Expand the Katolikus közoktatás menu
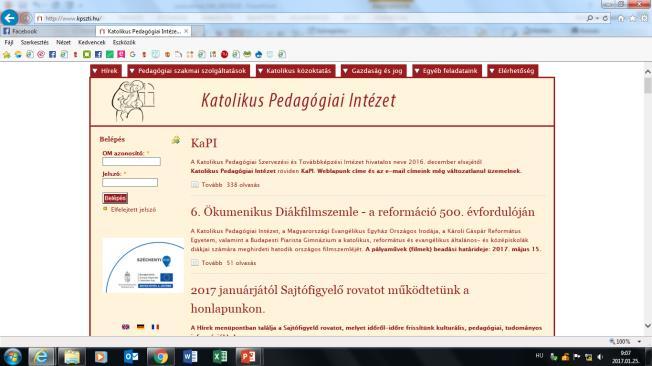 tap(295, 71)
